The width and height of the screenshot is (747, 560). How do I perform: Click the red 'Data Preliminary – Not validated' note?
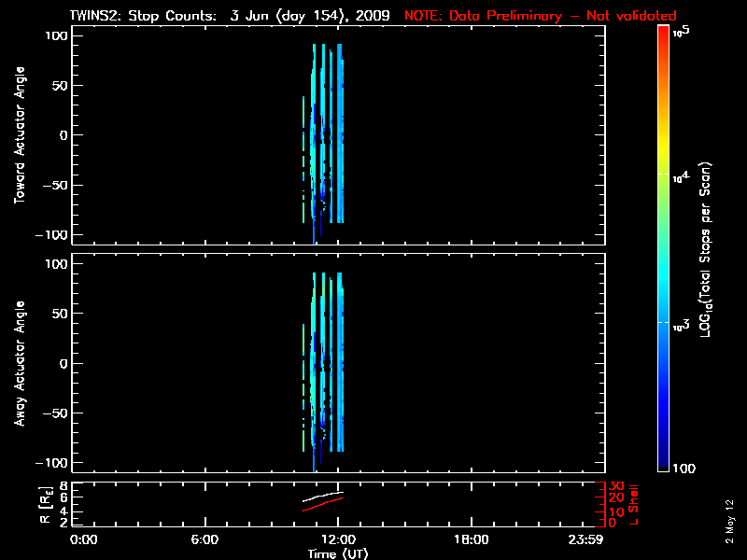(x=540, y=16)
